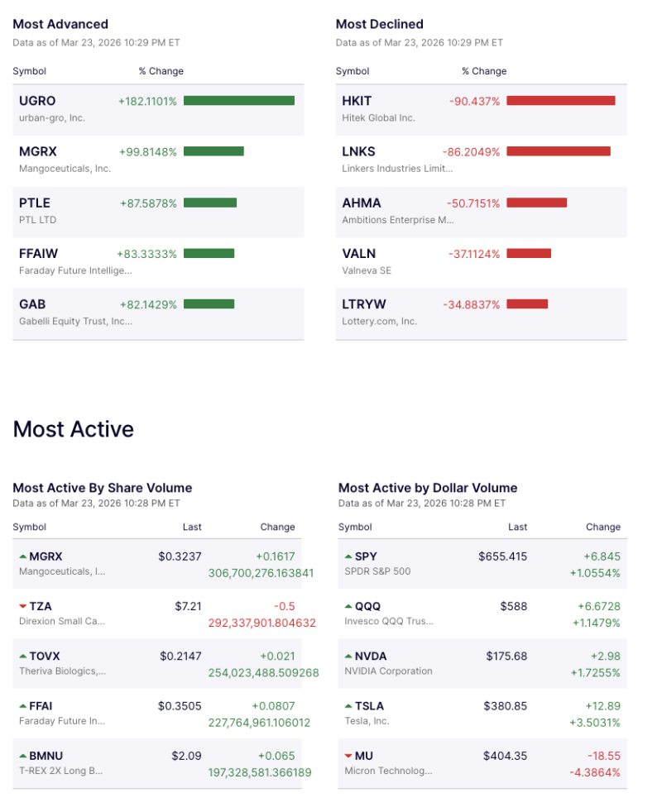Click the green change bar for UGRO

pos(240,101)
